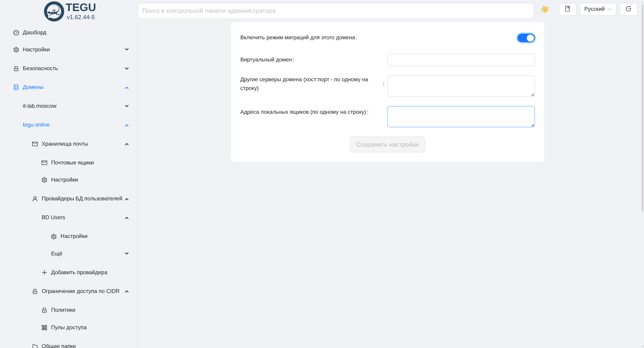Viewport: 644px width, 348px height.
Task: Click the sun theme switcher icon
Action: 545,9
